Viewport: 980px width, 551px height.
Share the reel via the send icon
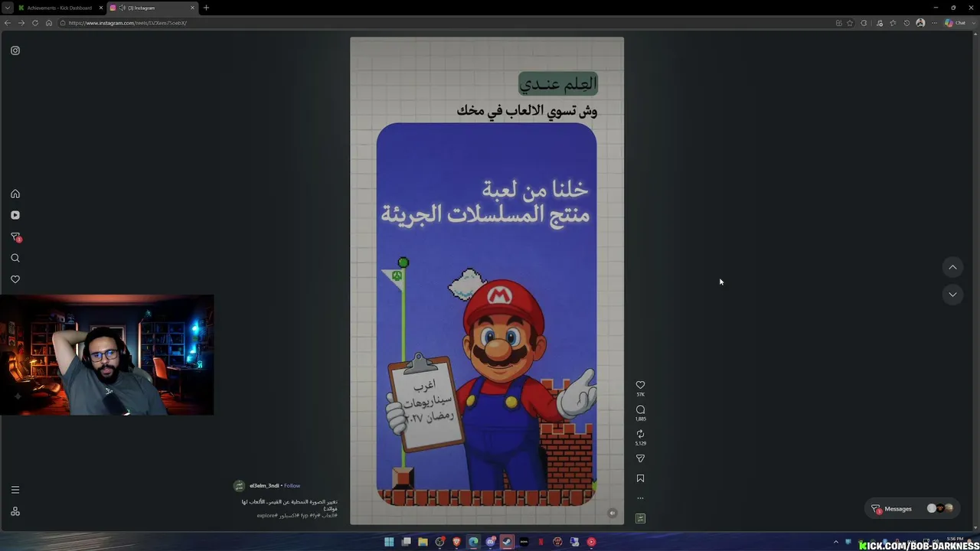(641, 458)
